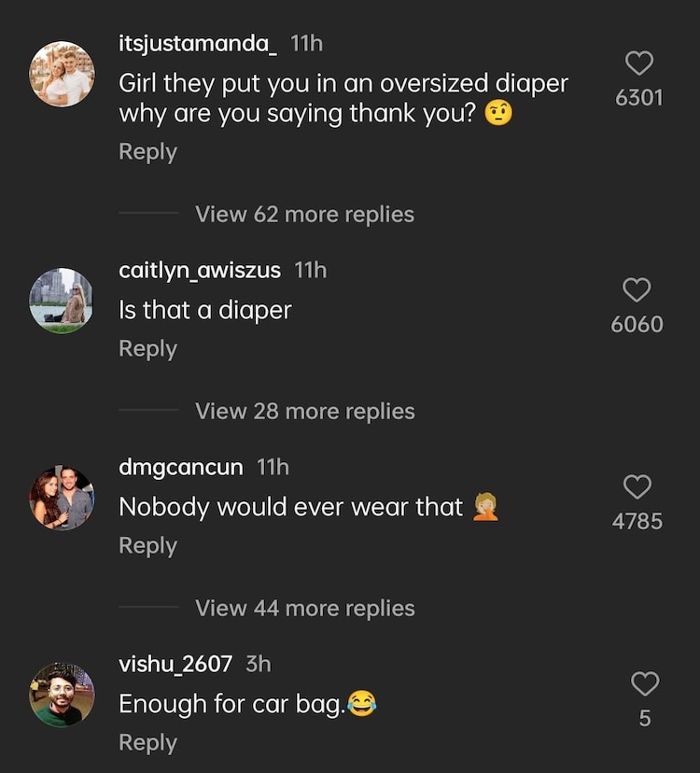Tap the heart on caitlyn_awiszus's comment
The height and width of the screenshot is (773, 700).
pos(637,290)
